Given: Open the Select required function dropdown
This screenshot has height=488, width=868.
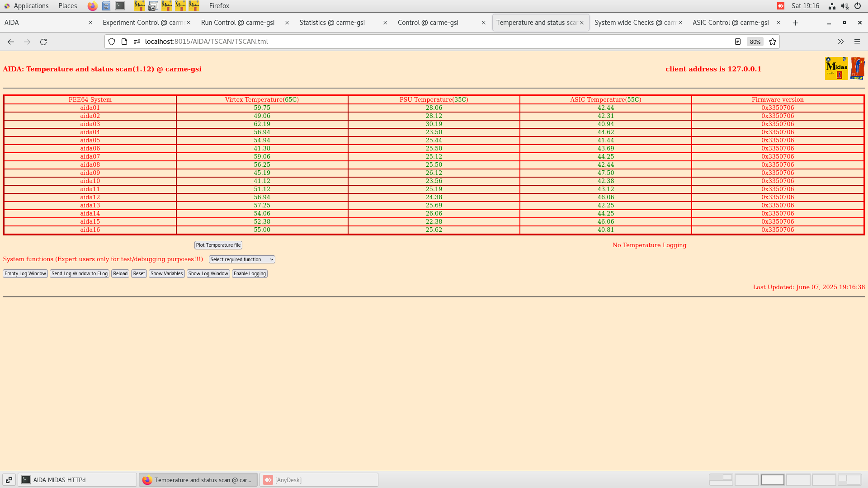Looking at the screenshot, I should [x=242, y=259].
